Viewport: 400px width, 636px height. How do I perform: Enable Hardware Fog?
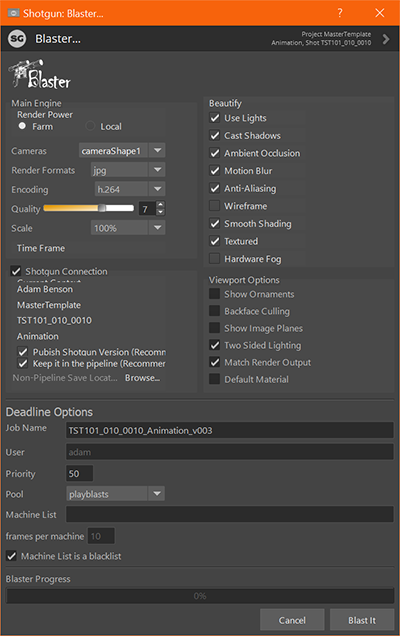click(215, 259)
